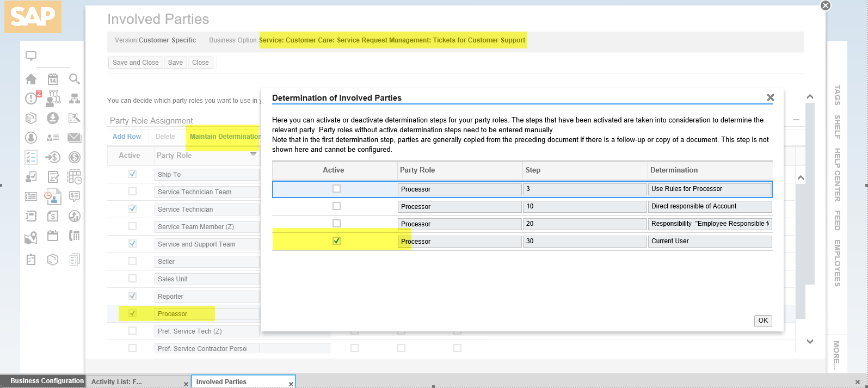Open the TAGS side panel
This screenshot has height=388, width=868.
coord(837,95)
